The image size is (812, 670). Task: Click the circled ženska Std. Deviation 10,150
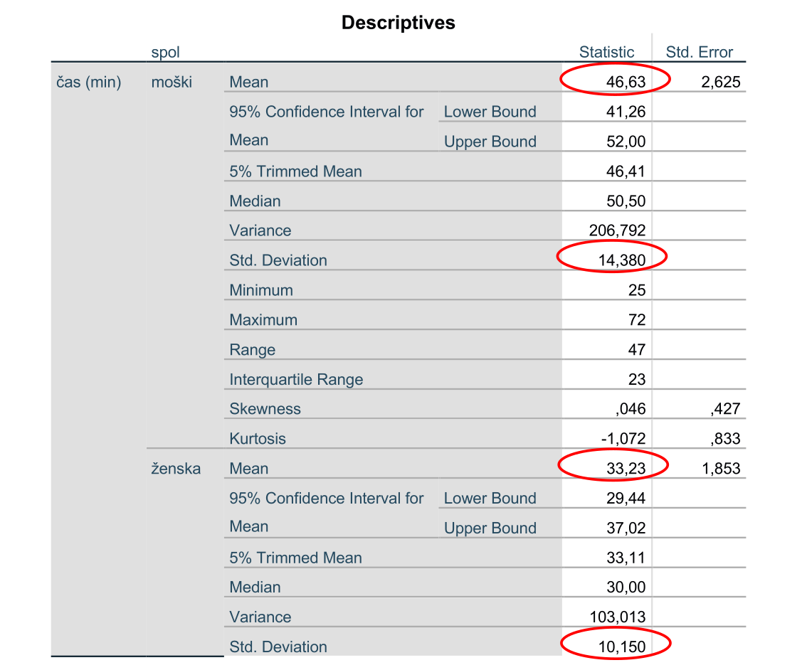click(622, 647)
